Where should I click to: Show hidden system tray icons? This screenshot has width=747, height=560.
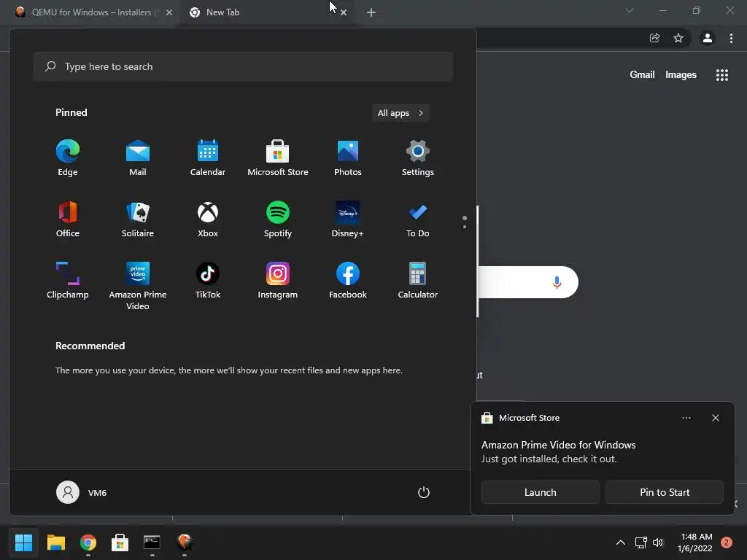620,542
